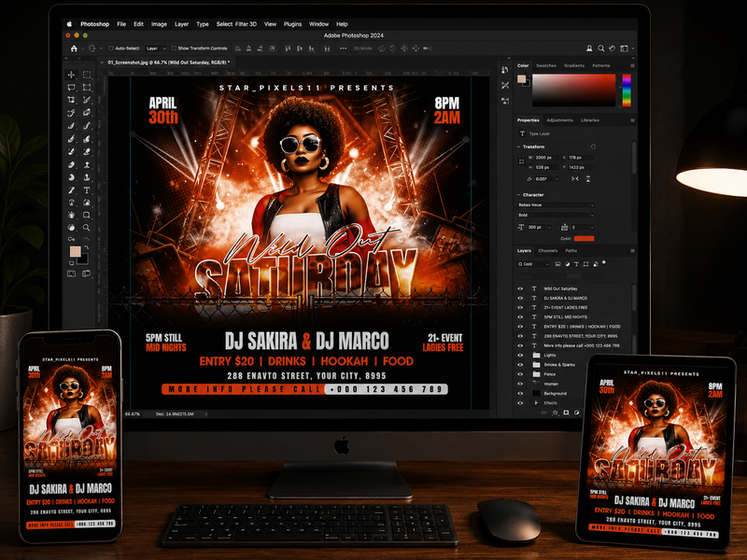Toggle Quick Mask mode icon

click(x=72, y=273)
